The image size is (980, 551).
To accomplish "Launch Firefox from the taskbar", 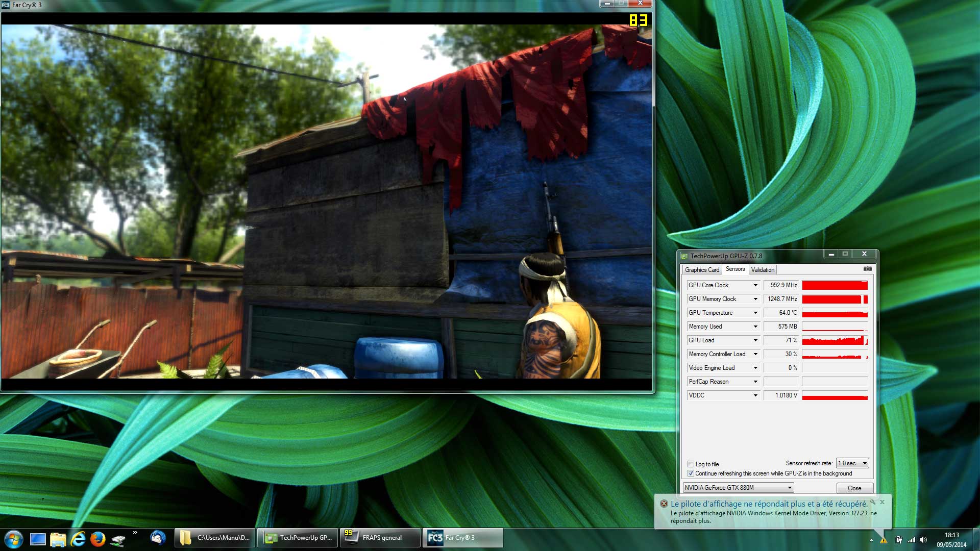I will click(97, 539).
